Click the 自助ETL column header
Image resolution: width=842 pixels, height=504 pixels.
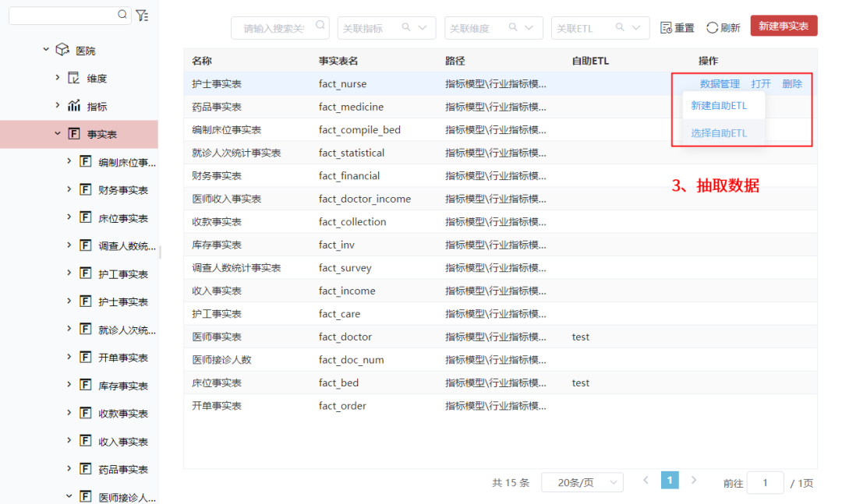(590, 61)
